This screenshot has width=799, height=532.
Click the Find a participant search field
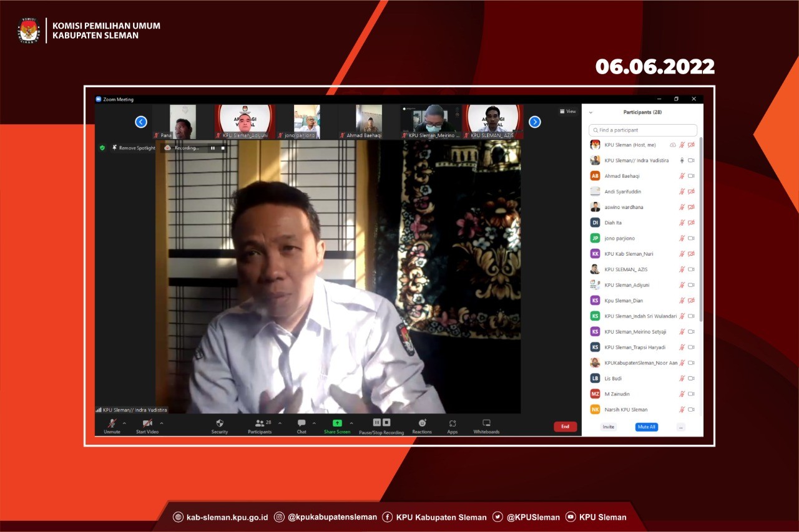pos(643,130)
